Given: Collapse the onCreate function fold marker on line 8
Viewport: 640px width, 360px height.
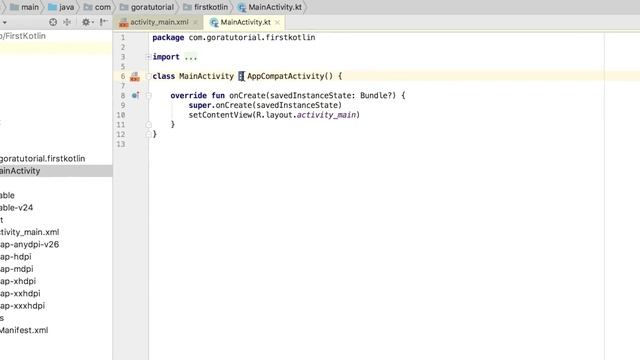Looking at the screenshot, I should [x=149, y=96].
